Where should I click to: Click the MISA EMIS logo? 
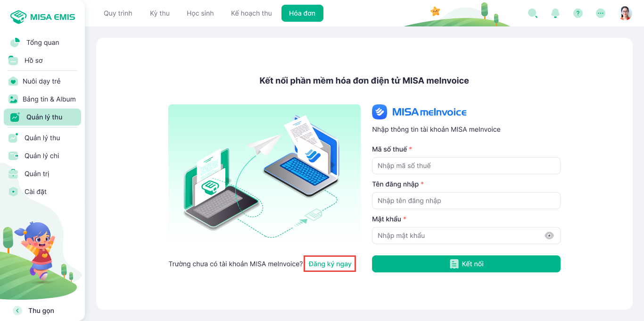pyautogui.click(x=42, y=17)
